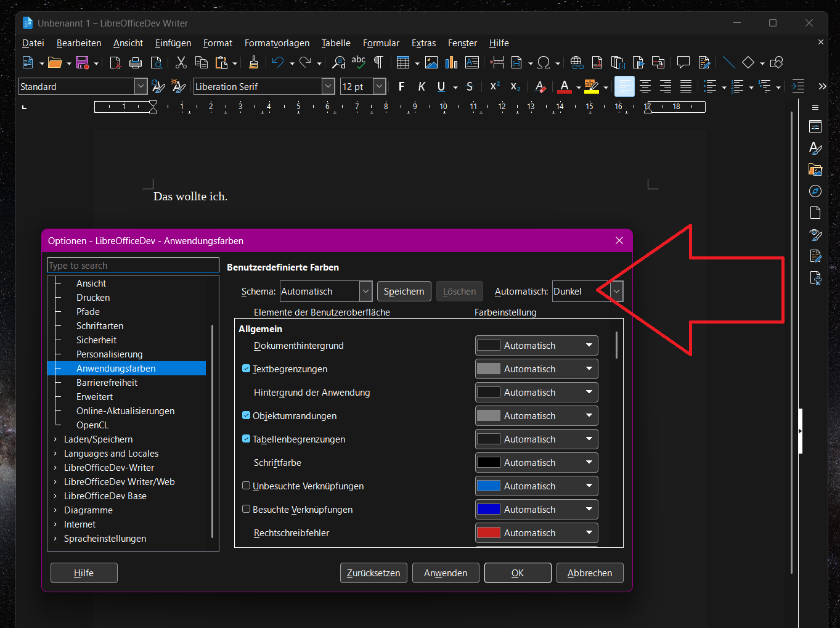Open sidebar Properties panel icon
The image size is (840, 628).
point(815,126)
